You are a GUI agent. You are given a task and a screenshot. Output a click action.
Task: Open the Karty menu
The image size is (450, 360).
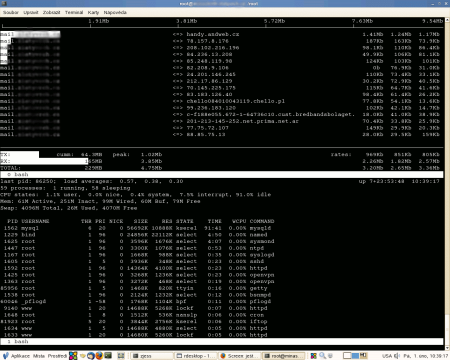(93, 12)
